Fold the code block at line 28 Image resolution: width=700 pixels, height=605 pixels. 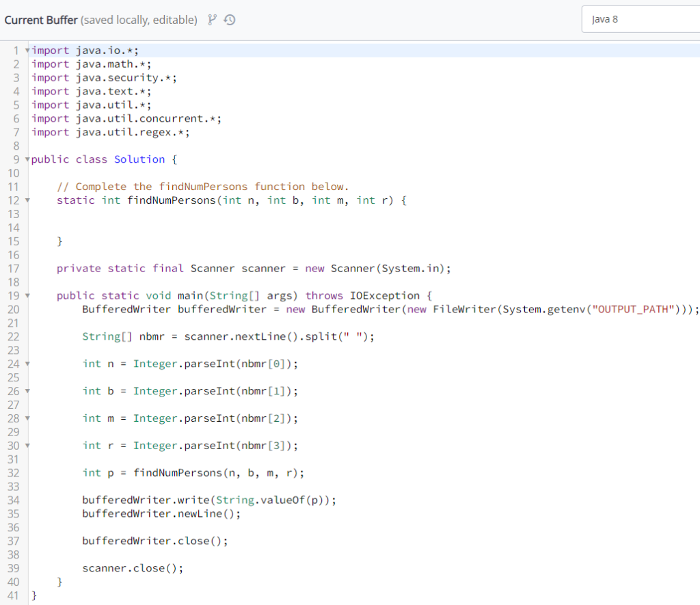[26, 418]
